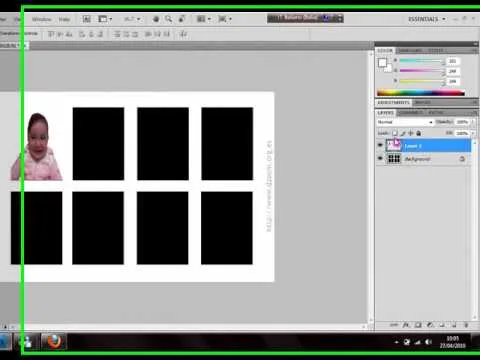Create a new group in Layers panel
Image resolution: width=480 pixels, height=360 pixels.
(442, 325)
